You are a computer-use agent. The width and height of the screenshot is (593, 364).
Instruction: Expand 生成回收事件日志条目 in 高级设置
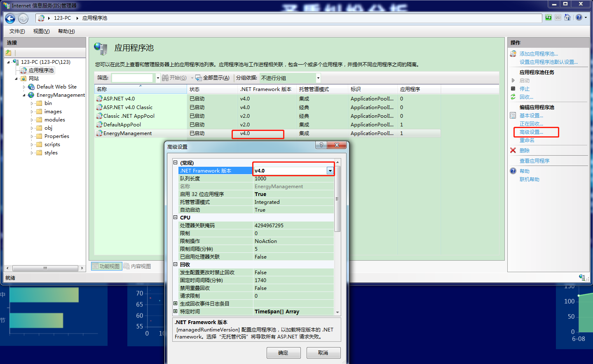point(175,303)
